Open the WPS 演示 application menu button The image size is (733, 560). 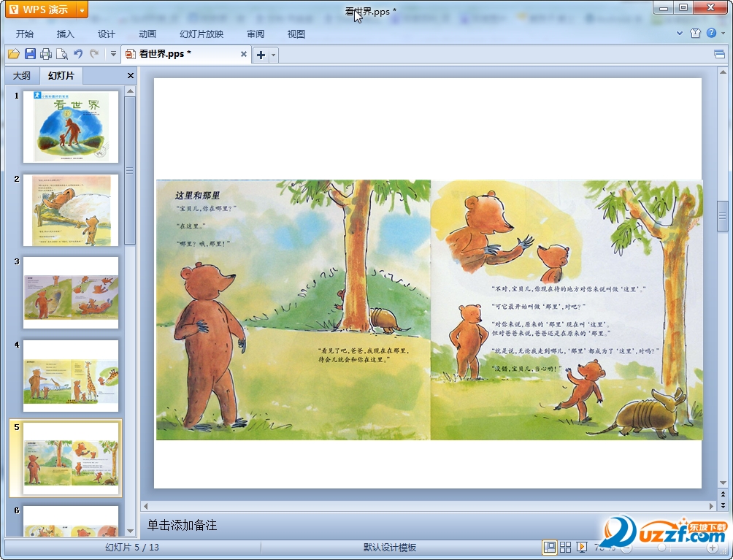coord(40,9)
